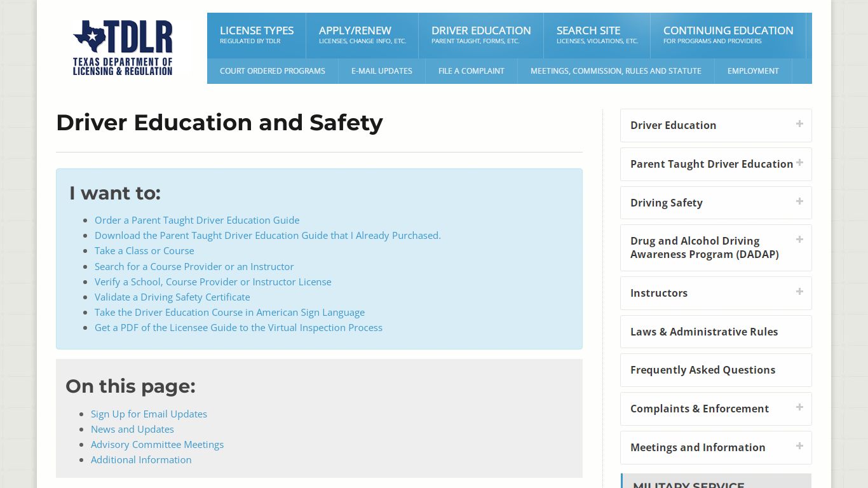868x488 pixels.
Task: Open Driving Safety sidebar item
Action: click(716, 203)
